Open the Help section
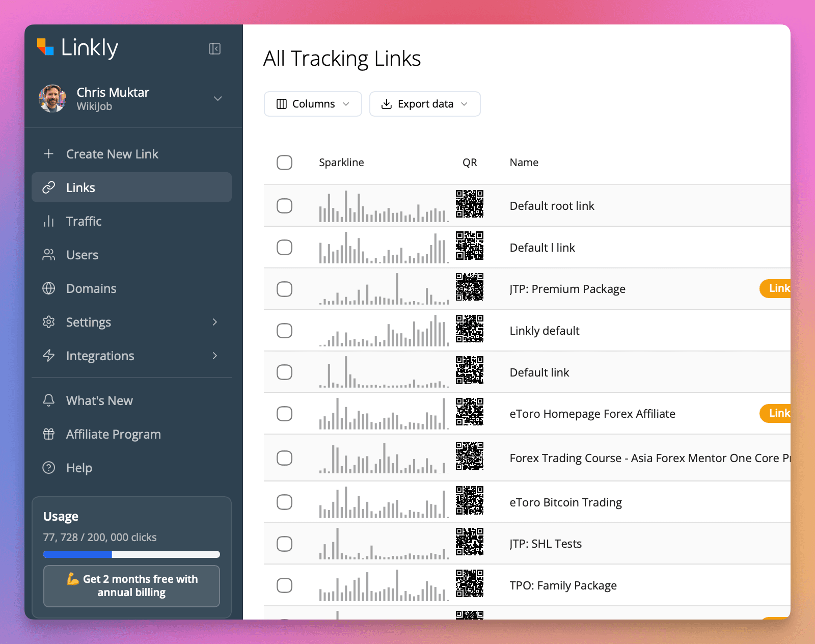The height and width of the screenshot is (644, 815). (79, 468)
